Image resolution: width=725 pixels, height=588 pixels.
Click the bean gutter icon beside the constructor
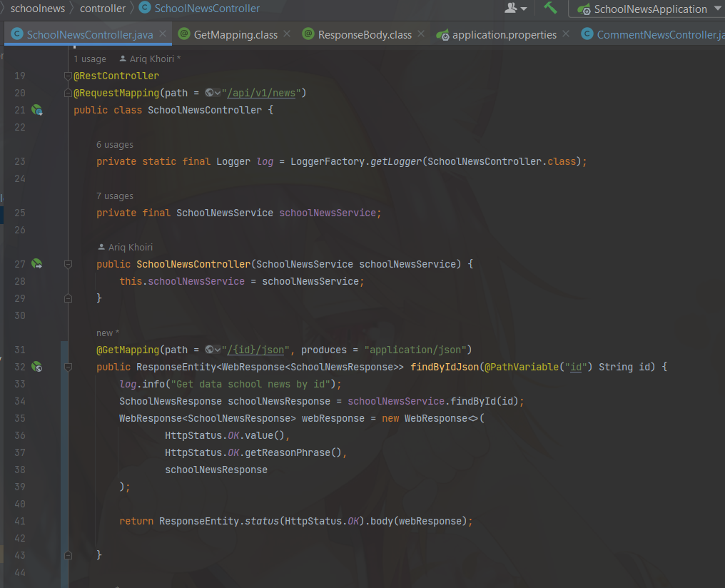[37, 264]
